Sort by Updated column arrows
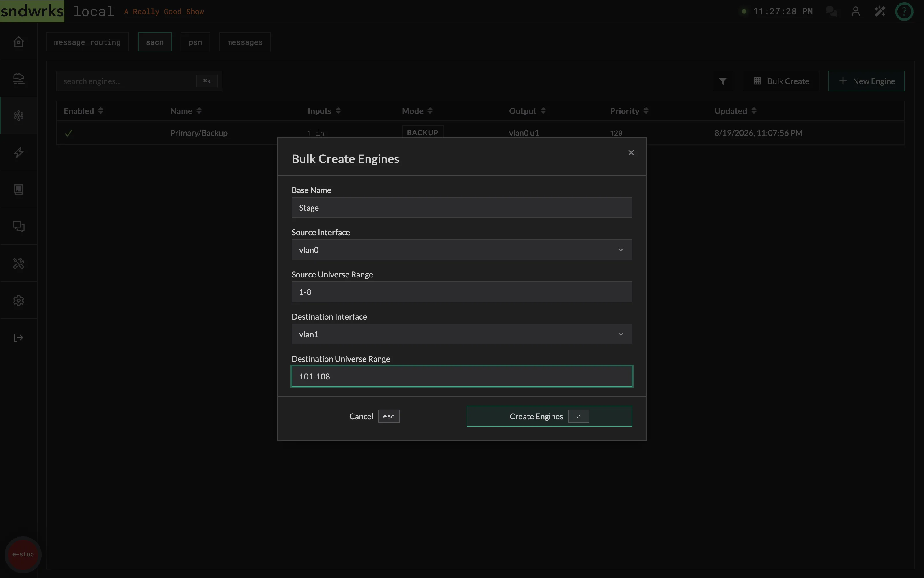The image size is (924, 578). coord(754,111)
